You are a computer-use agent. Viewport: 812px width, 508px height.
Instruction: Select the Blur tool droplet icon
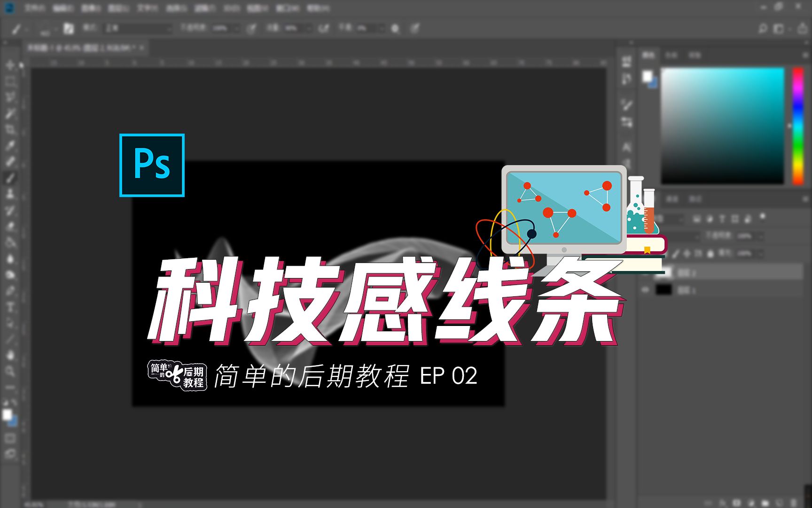tap(10, 259)
